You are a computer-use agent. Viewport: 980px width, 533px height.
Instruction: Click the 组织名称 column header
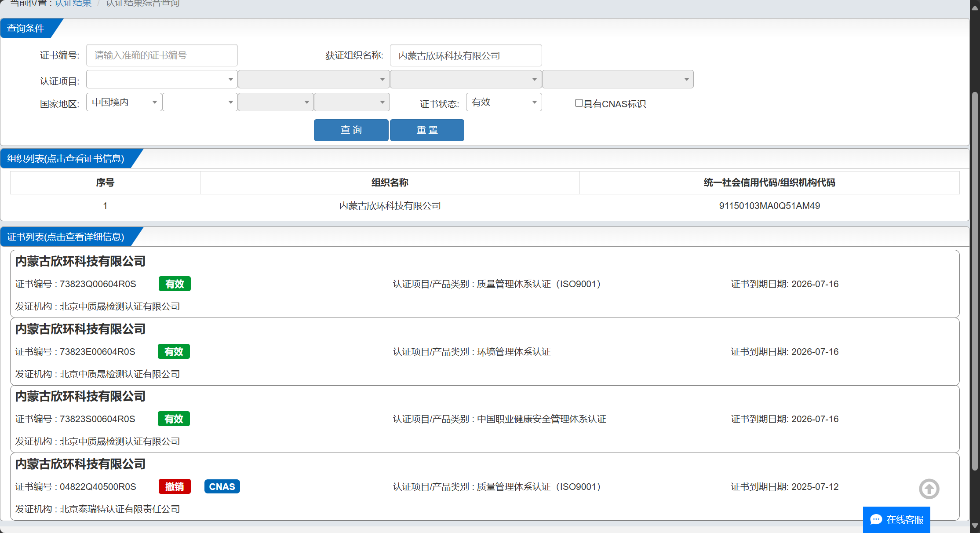coord(390,183)
